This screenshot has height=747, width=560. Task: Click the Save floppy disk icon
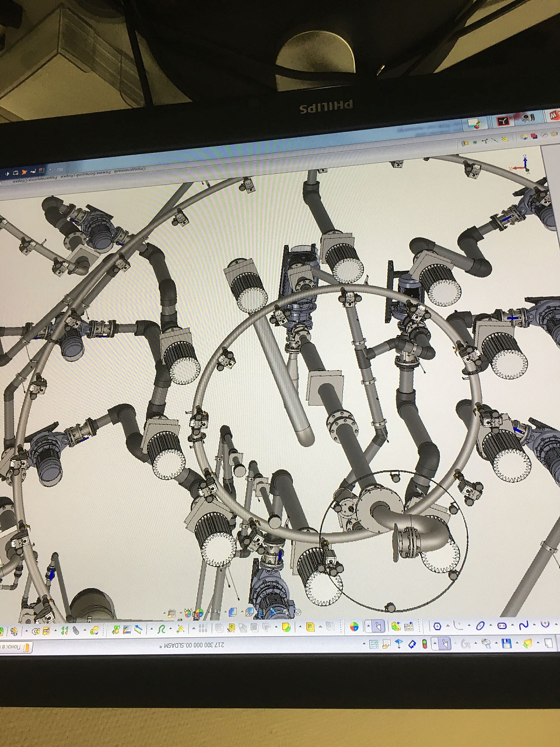(506, 643)
